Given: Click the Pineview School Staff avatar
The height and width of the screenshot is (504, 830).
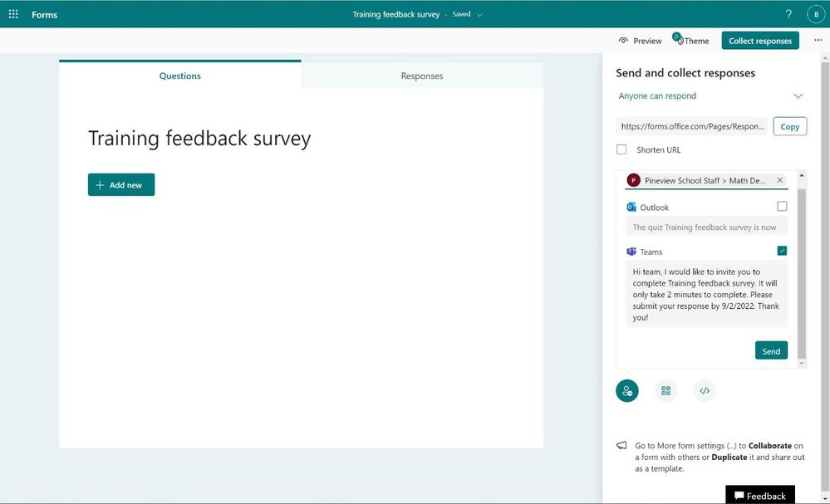Looking at the screenshot, I should [634, 180].
